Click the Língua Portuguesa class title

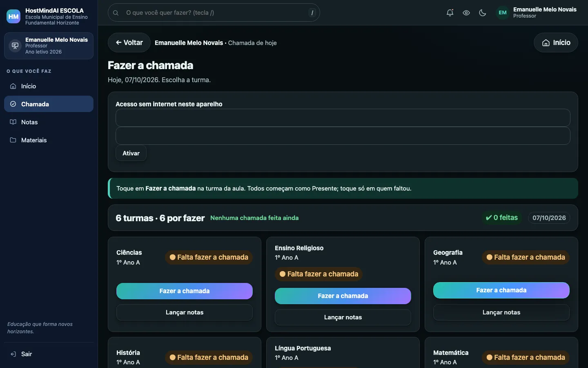[x=303, y=348]
